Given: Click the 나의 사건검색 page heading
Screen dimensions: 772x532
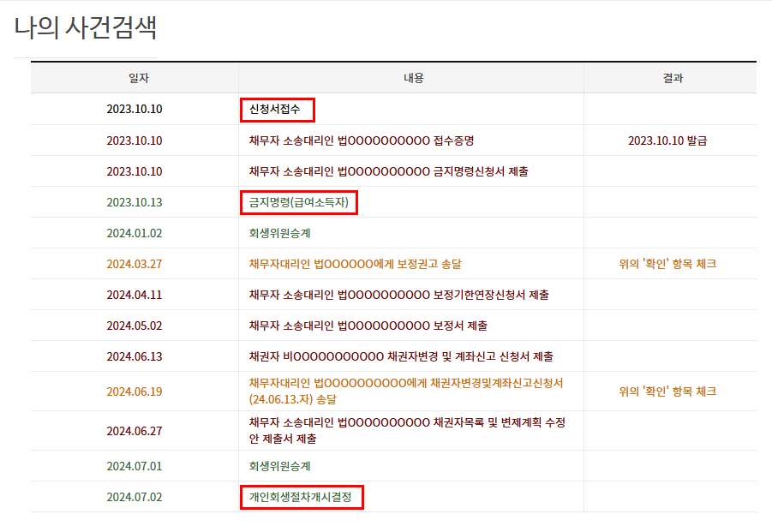Looking at the screenshot, I should [x=86, y=27].
